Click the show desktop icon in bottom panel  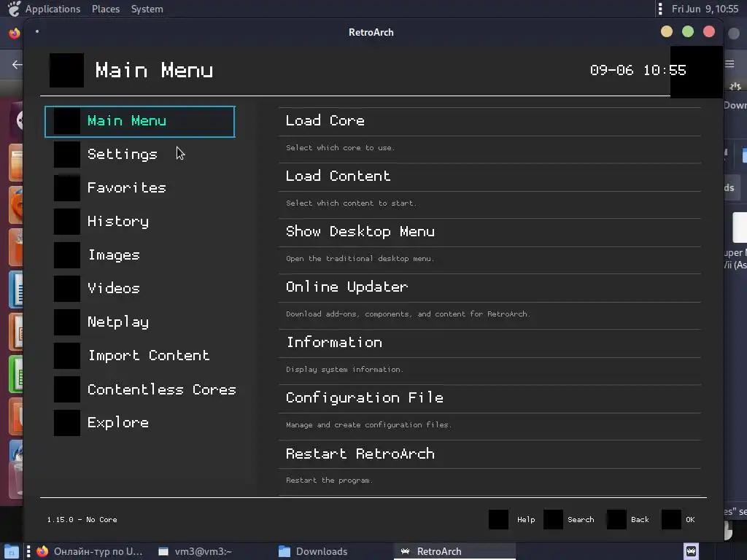[x=11, y=551]
